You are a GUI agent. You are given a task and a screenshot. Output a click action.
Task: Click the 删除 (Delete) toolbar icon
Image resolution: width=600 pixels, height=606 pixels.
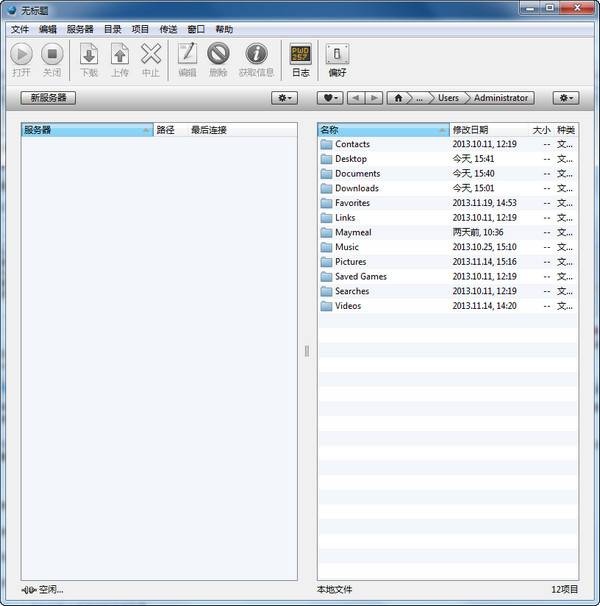tap(218, 55)
